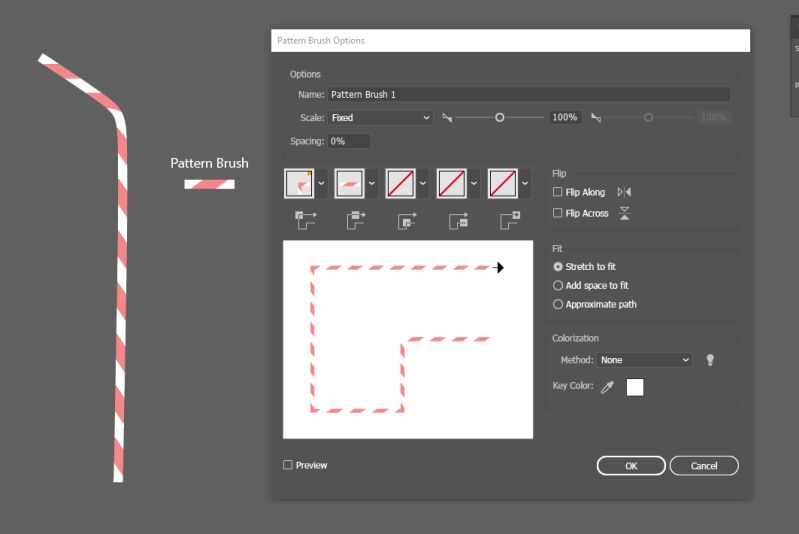
Task: Open the Colorization Method dropdown
Action: [x=645, y=360]
